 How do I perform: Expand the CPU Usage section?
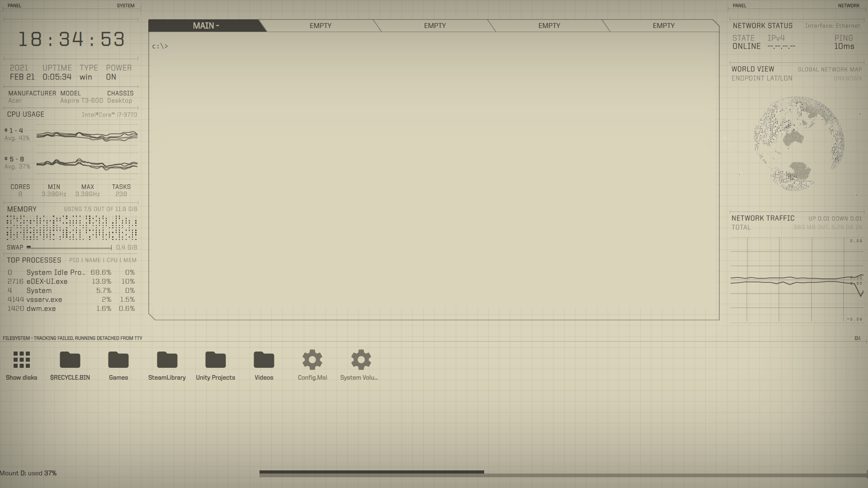[24, 114]
